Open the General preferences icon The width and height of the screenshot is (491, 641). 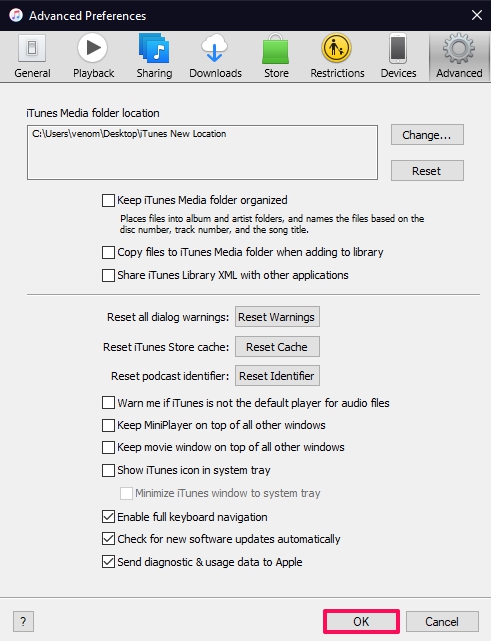pos(32,48)
